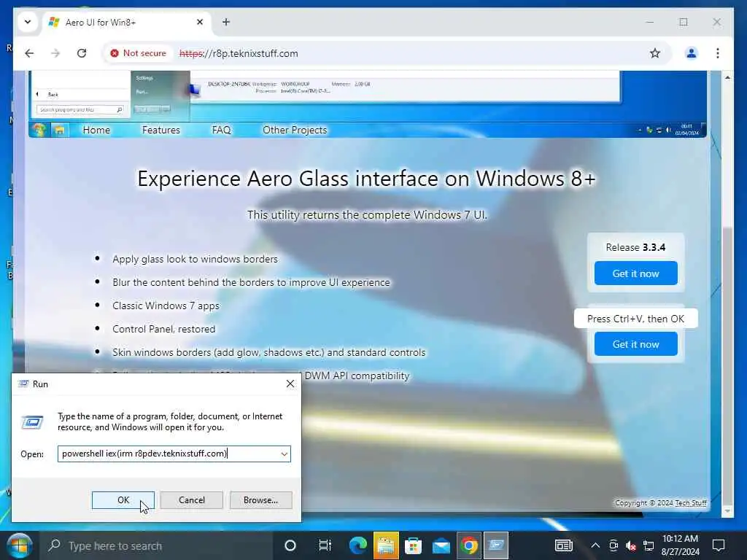
Task: Click the browser forward arrow
Action: [x=55, y=53]
